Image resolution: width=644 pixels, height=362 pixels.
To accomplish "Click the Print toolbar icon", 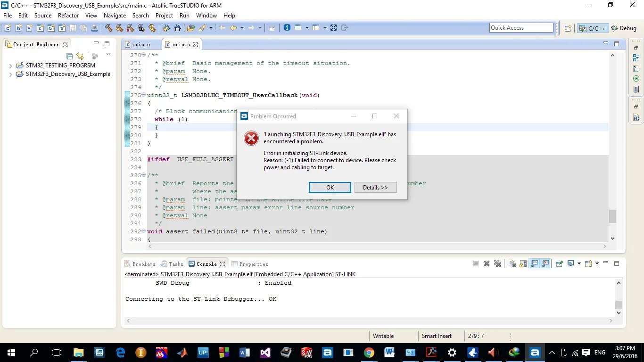I will click(x=94, y=28).
